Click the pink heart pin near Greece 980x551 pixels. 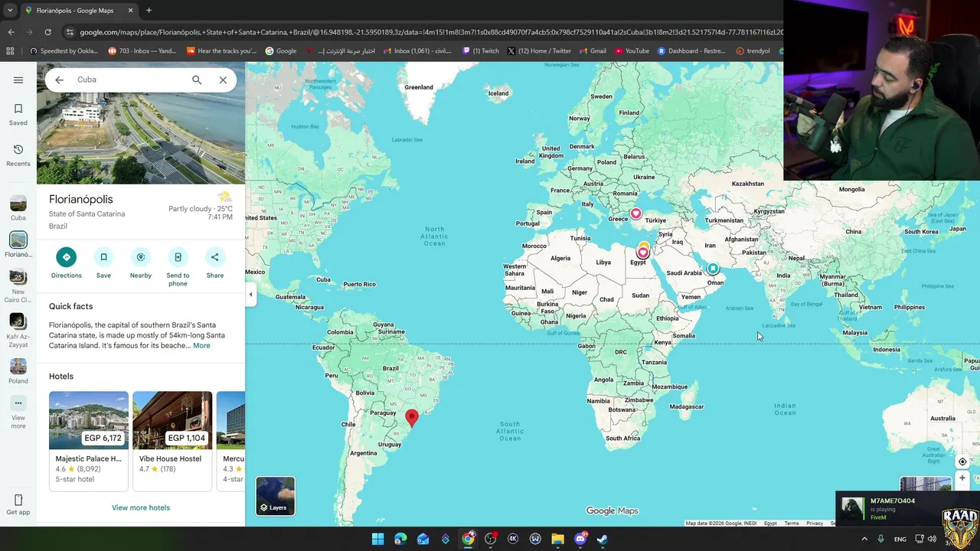(x=635, y=214)
